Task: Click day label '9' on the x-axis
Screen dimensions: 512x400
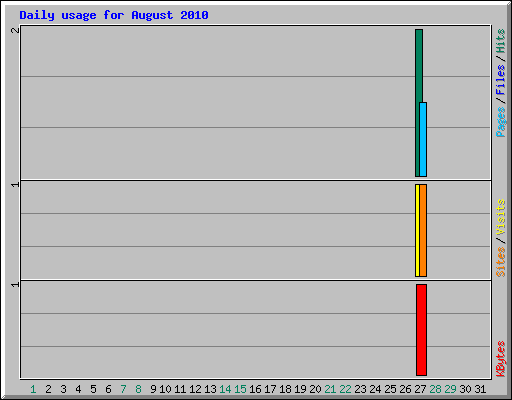Action: coord(153,389)
